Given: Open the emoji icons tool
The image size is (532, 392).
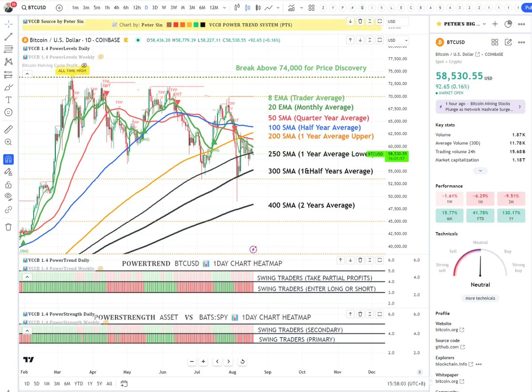Looking at the screenshot, I should (x=8, y=113).
